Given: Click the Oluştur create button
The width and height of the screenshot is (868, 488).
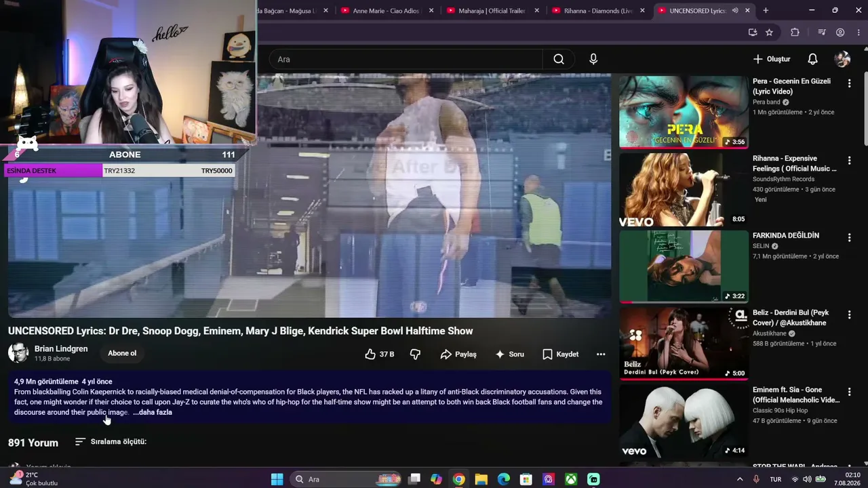Looking at the screenshot, I should tap(772, 59).
